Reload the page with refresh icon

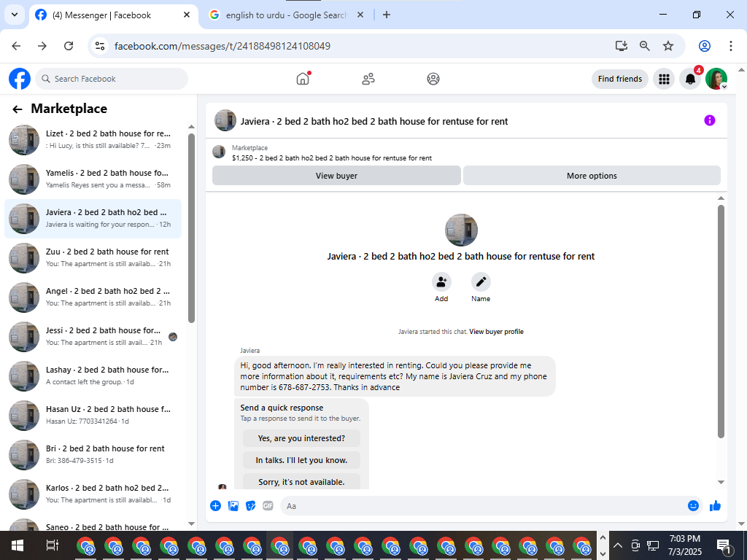point(69,46)
